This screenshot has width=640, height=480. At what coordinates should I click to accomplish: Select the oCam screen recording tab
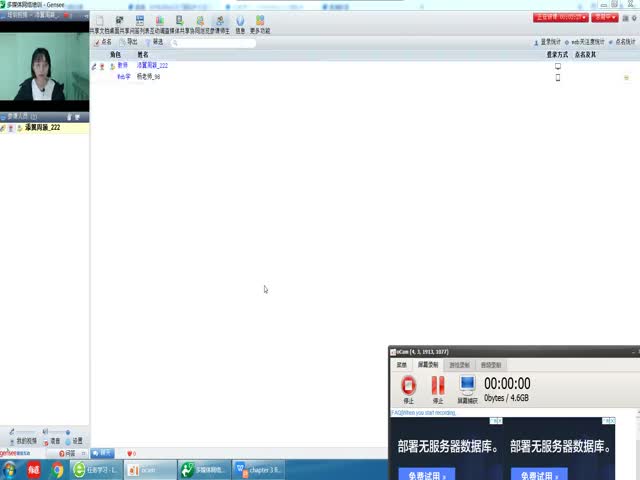tap(428, 365)
